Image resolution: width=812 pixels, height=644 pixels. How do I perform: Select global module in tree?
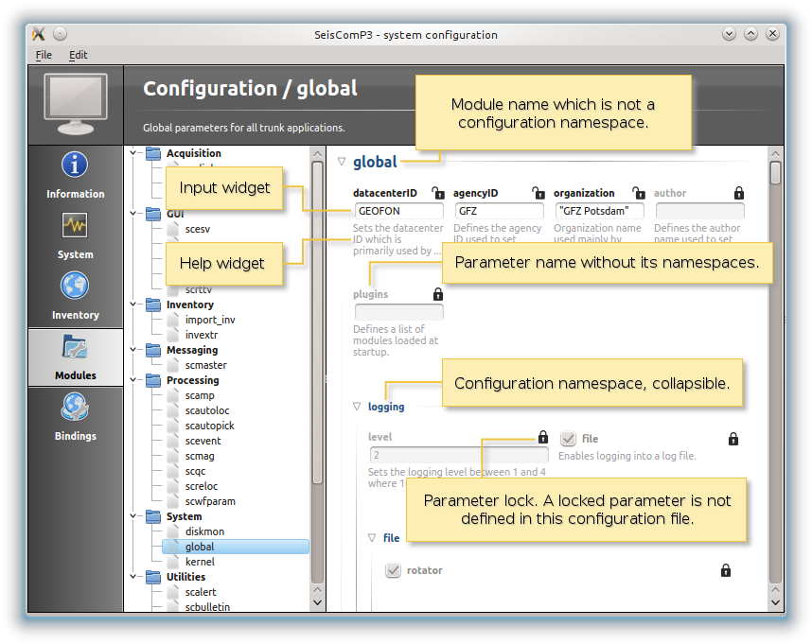coord(236,547)
